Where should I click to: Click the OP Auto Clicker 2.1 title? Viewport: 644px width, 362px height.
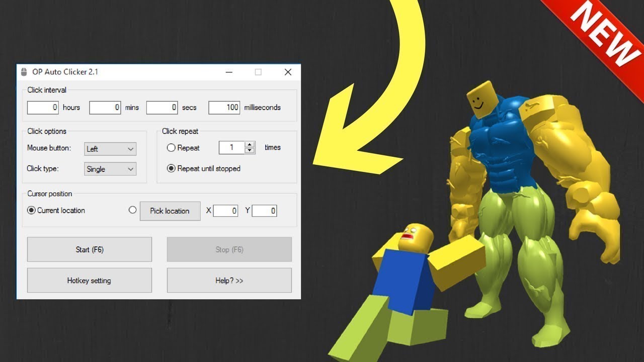point(65,72)
